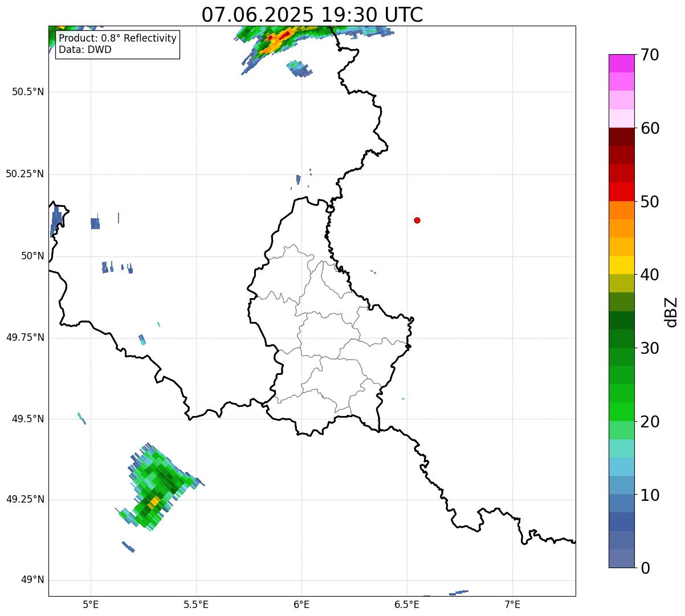Click the 5.5°E longitude label
Image resolution: width=685 pixels, height=616 pixels.
pyautogui.click(x=196, y=605)
